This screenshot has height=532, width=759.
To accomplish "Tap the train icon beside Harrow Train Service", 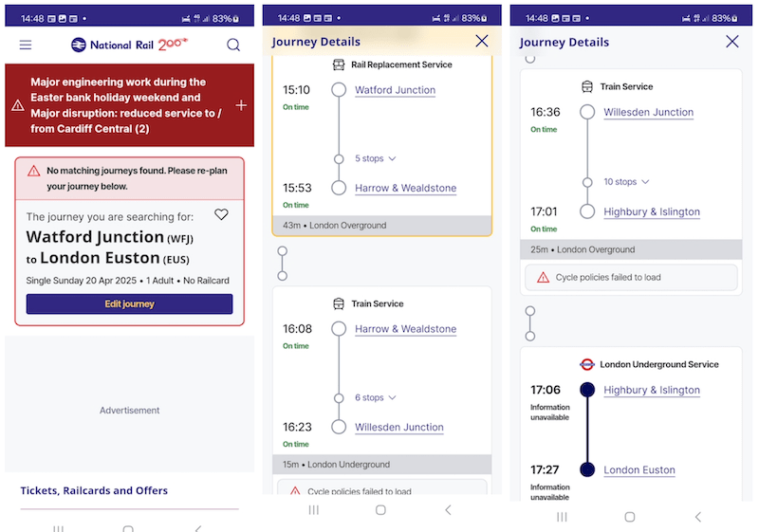I will [x=339, y=303].
